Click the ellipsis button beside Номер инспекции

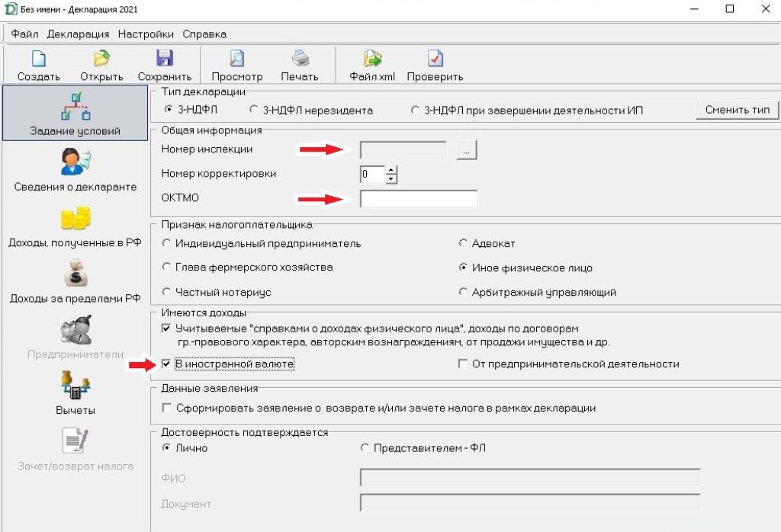coord(466,150)
